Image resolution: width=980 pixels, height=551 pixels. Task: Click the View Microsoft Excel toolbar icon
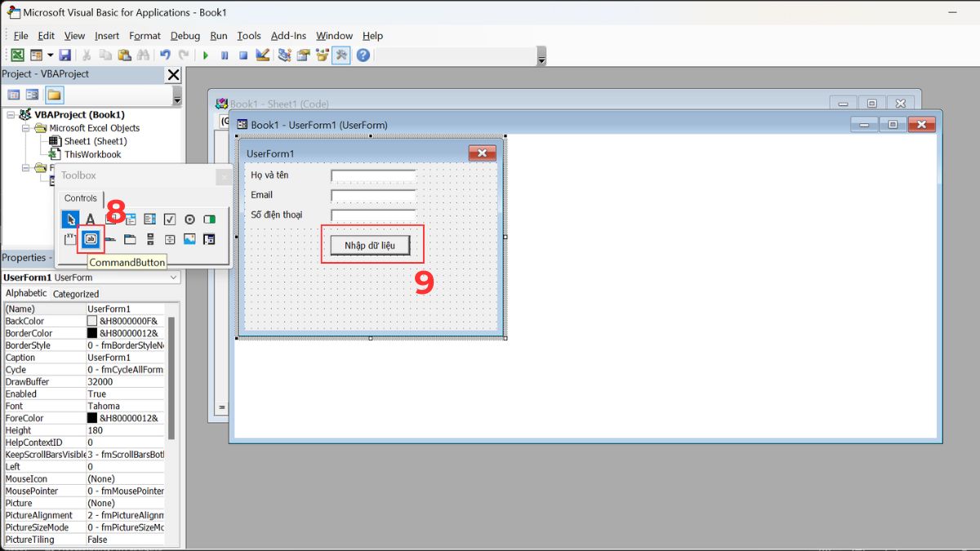pyautogui.click(x=16, y=55)
